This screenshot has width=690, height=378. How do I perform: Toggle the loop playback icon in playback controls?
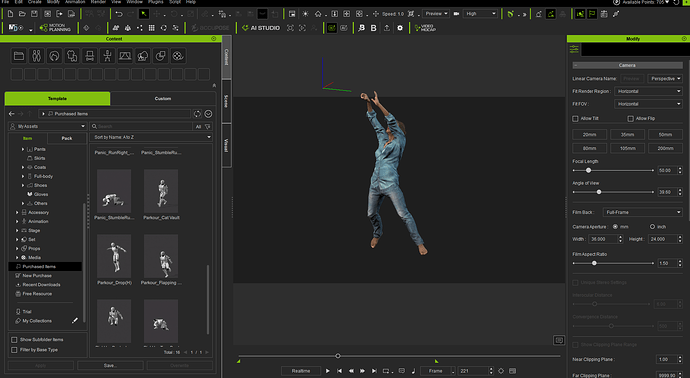386,371
